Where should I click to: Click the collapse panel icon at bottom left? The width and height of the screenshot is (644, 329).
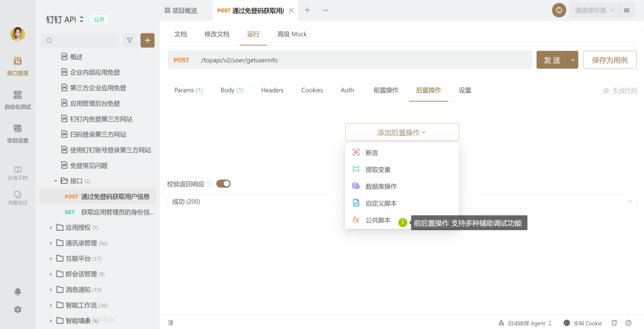point(171,323)
